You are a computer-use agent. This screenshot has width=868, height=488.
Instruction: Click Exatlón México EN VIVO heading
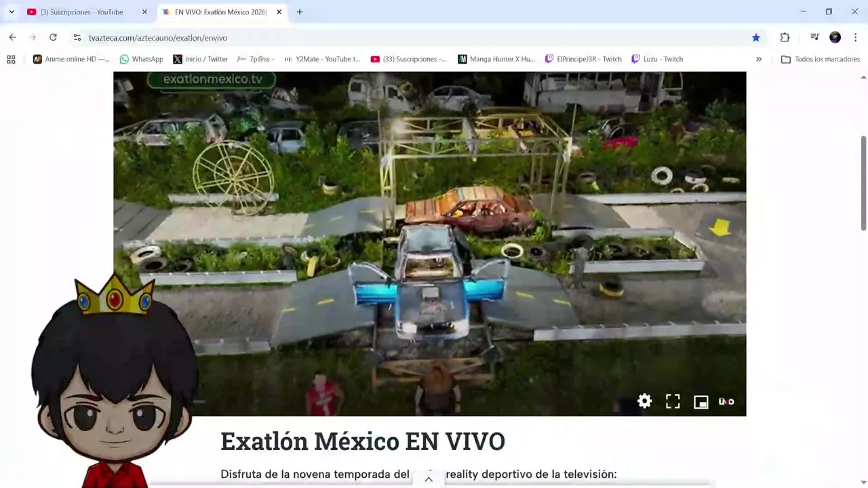tap(363, 441)
